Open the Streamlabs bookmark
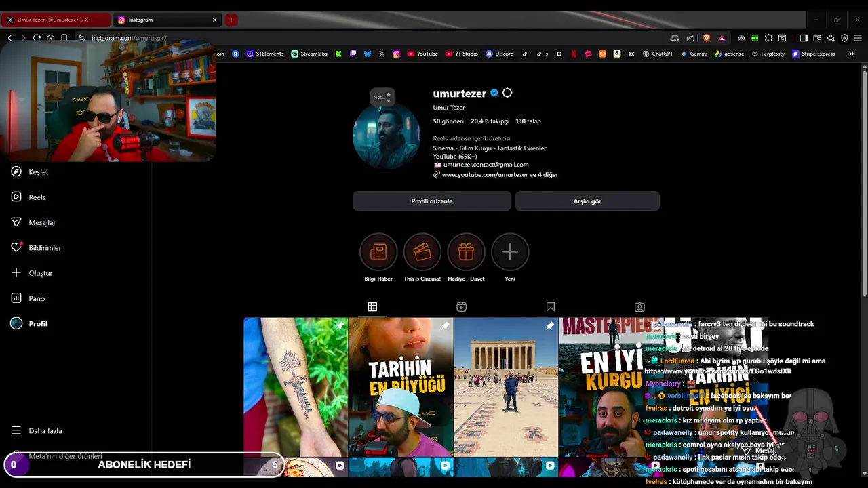868x488 pixels. (x=309, y=54)
